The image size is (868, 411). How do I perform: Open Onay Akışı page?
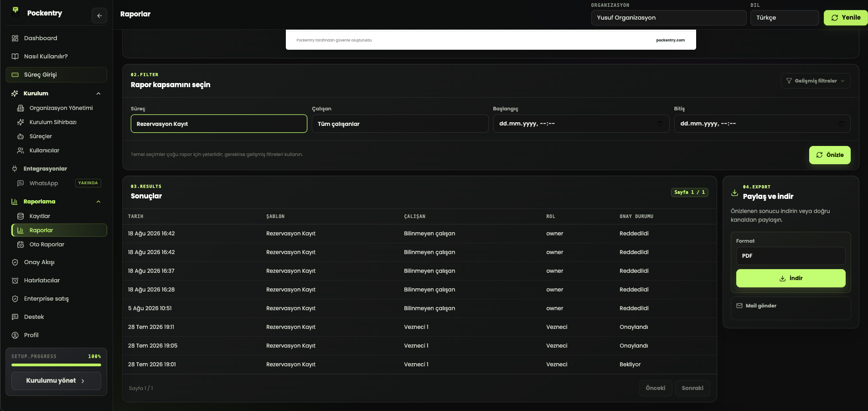click(56, 262)
